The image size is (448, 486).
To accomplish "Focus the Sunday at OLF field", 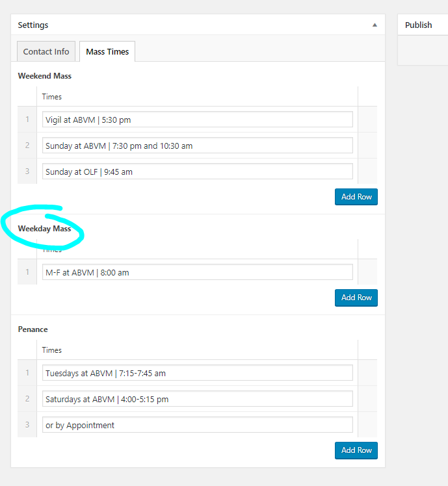I will tap(197, 172).
